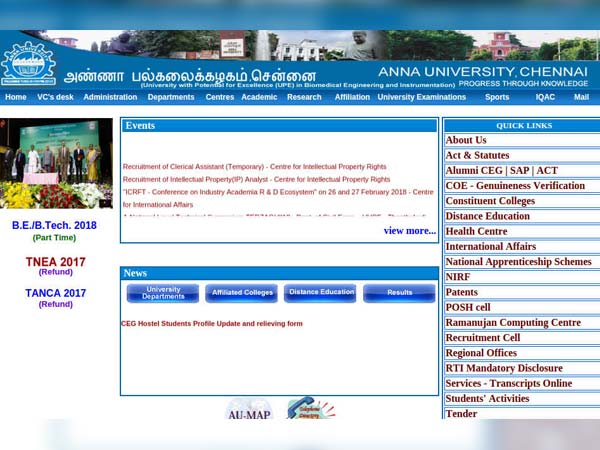This screenshot has width=600, height=450.
Task: Open the Mail menu item
Action: pyautogui.click(x=581, y=97)
